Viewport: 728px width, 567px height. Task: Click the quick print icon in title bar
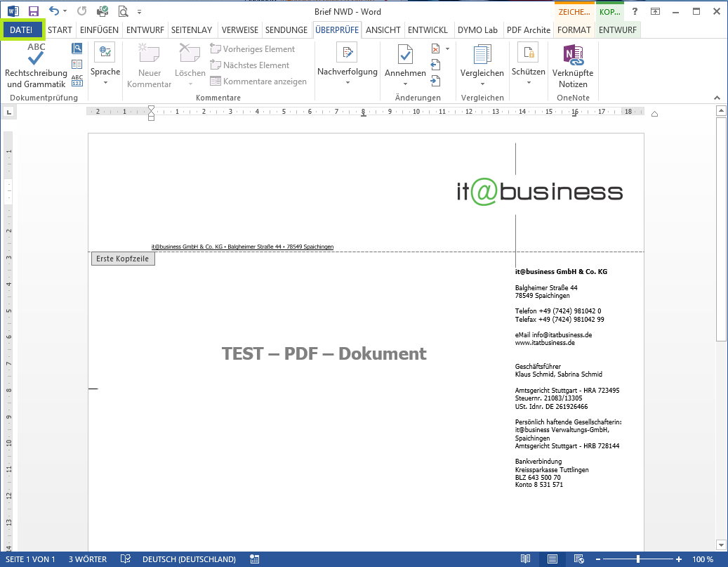pyautogui.click(x=102, y=12)
